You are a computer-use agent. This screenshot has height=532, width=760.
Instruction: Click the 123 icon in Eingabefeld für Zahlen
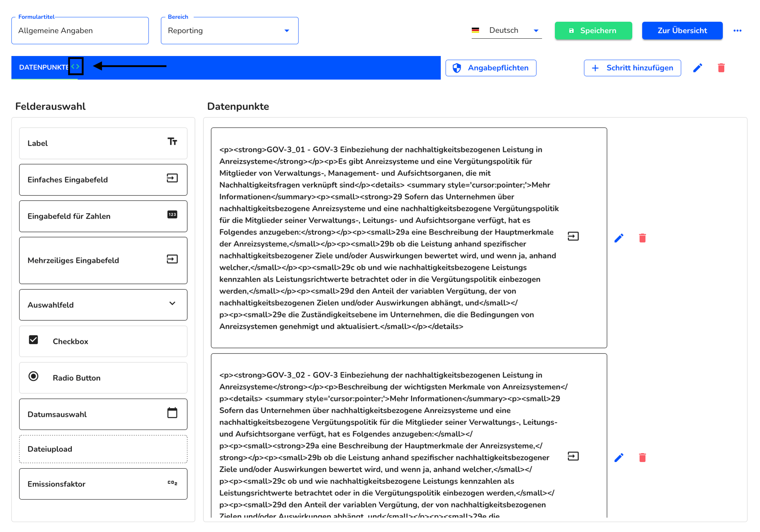point(172,215)
